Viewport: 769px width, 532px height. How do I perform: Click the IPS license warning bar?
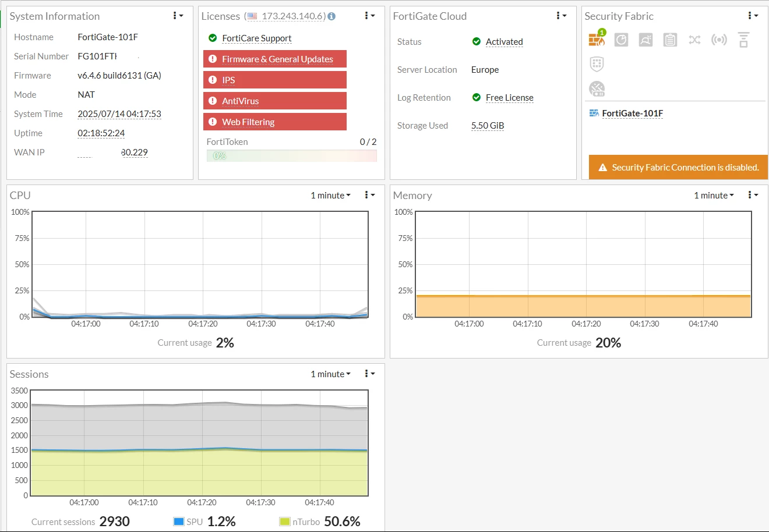(x=275, y=80)
